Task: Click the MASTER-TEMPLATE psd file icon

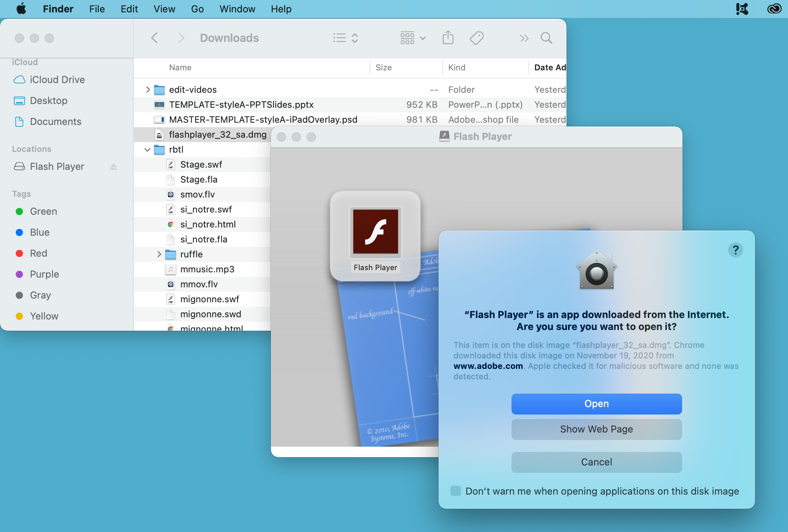Action: 159,120
